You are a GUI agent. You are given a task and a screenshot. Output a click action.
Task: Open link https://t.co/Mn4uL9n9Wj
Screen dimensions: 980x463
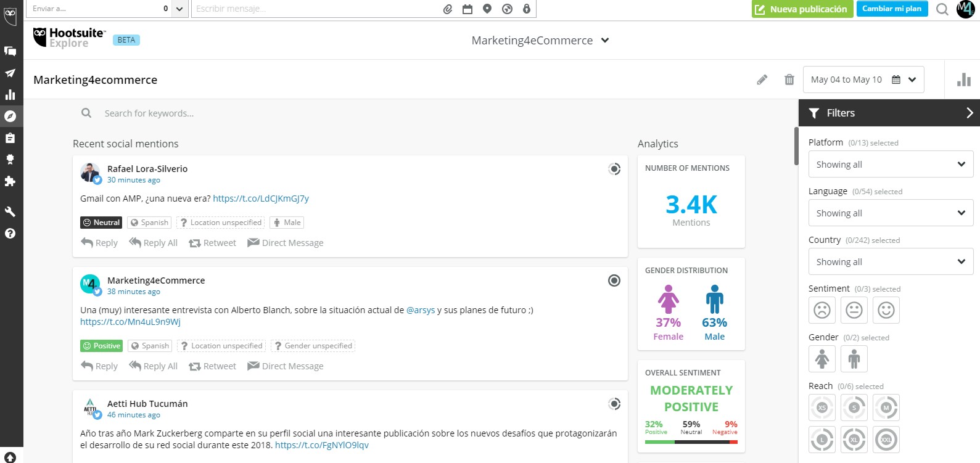[130, 322]
